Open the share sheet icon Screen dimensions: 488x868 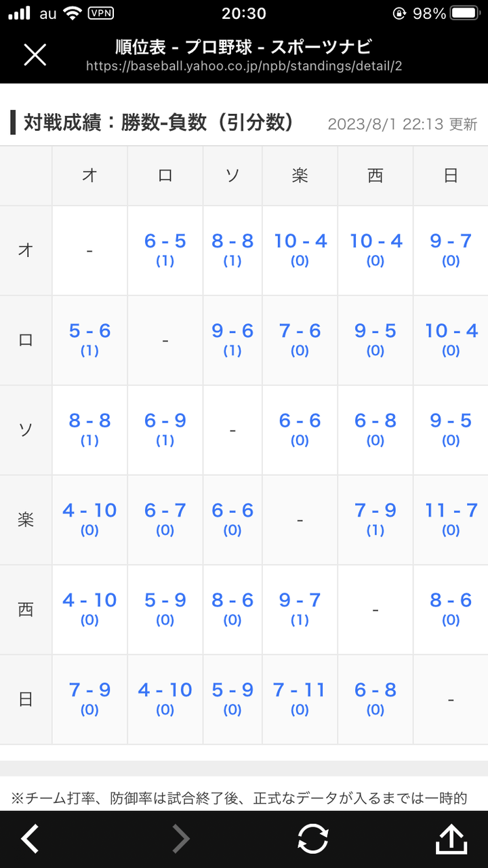tap(451, 839)
